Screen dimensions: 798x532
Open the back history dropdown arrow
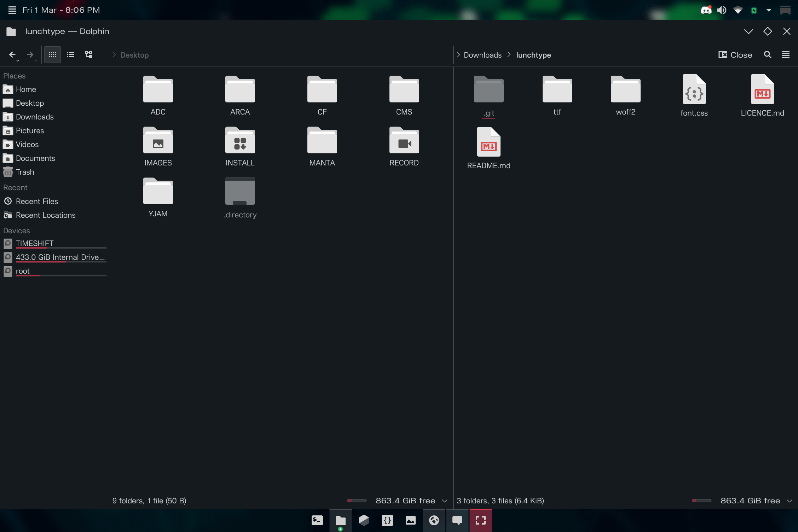click(x=18, y=61)
